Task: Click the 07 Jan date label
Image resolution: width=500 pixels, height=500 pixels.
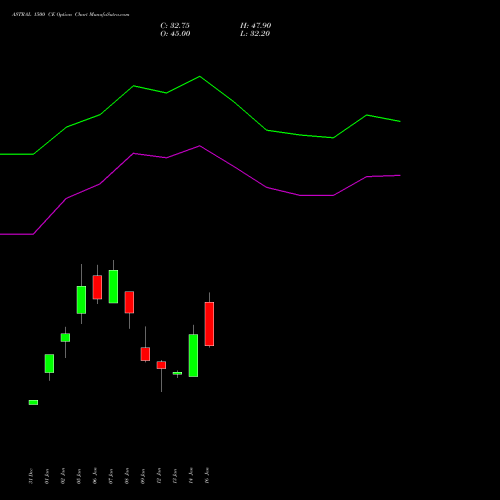Action: (x=111, y=476)
